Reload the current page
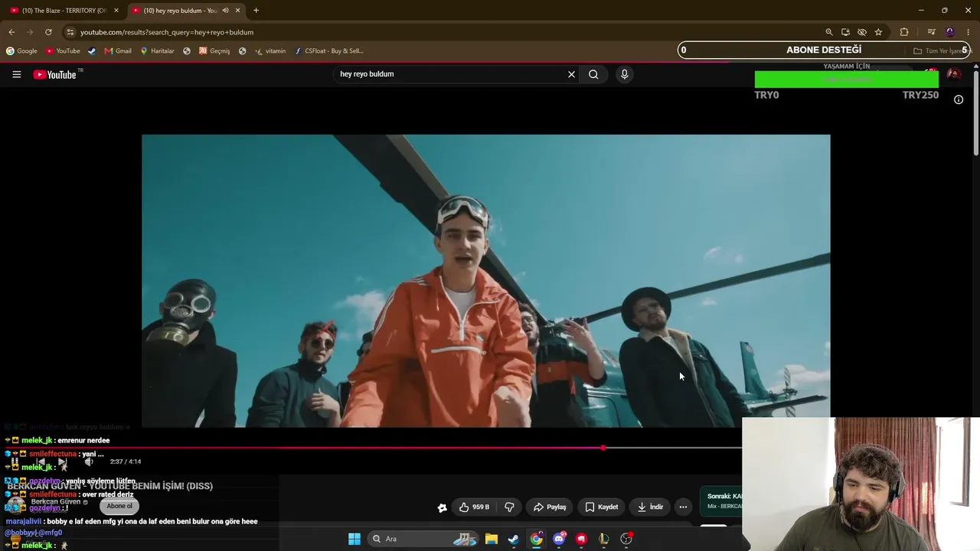 click(48, 32)
